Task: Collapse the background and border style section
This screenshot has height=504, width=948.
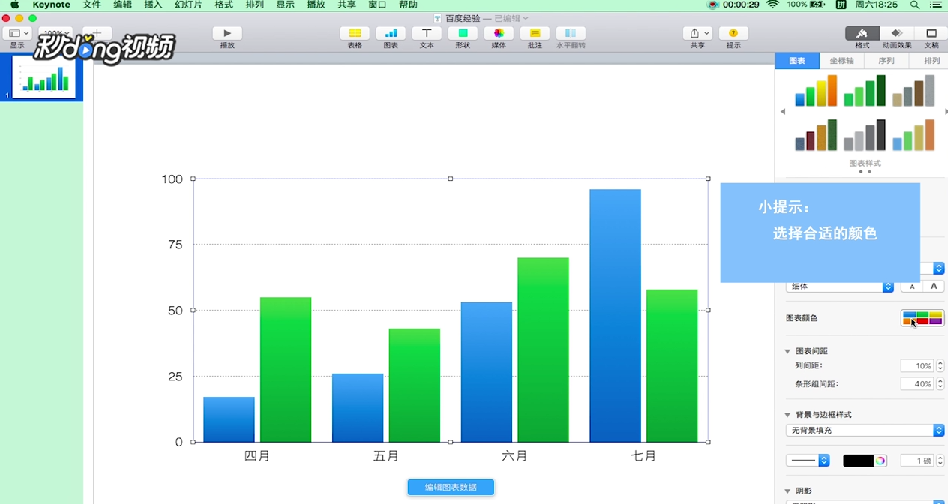Action: [x=788, y=415]
